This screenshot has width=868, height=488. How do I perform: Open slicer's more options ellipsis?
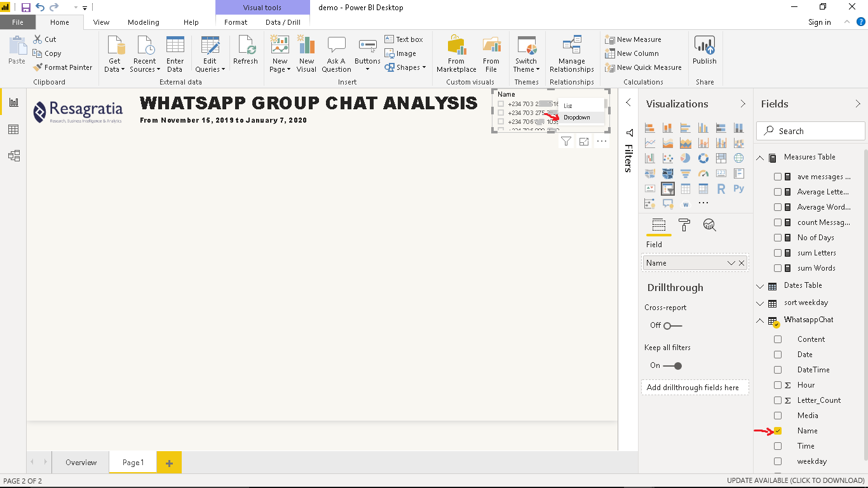click(602, 142)
